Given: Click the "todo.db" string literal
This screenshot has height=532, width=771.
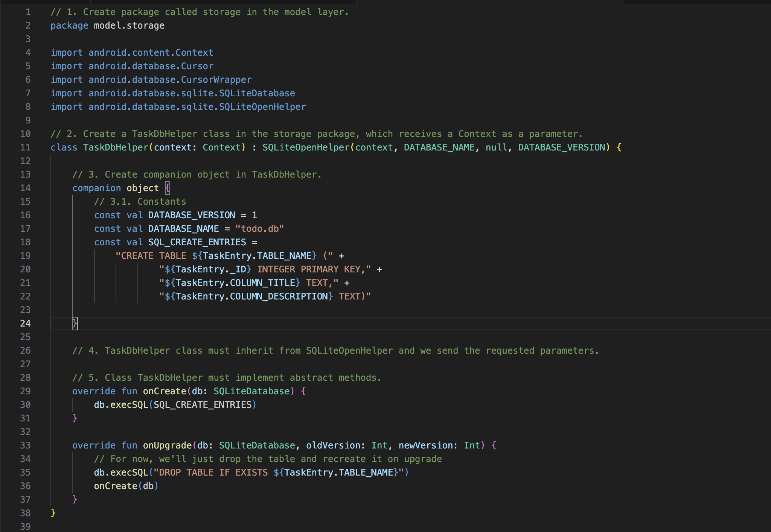Looking at the screenshot, I should (x=260, y=228).
